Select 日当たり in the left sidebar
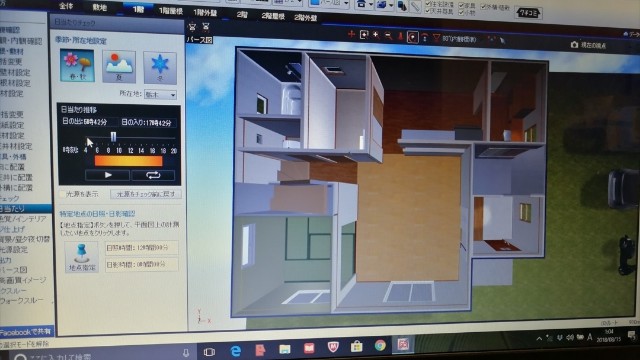 click(x=25, y=209)
